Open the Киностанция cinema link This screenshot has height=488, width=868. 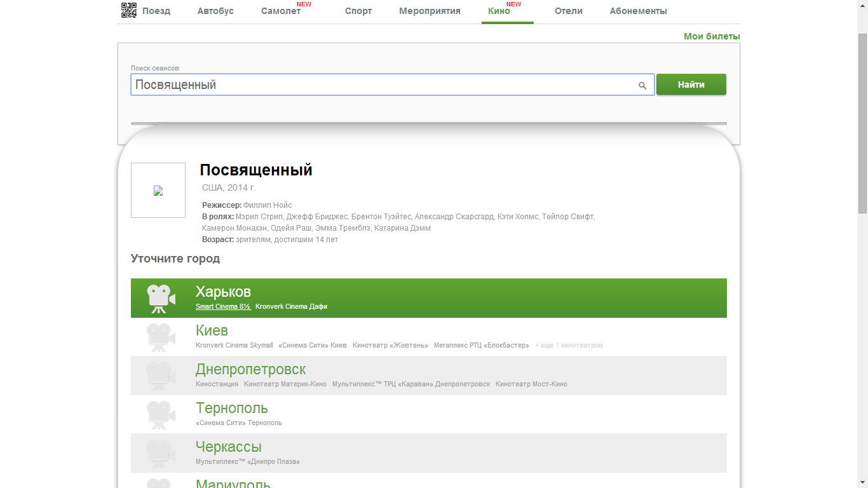[x=217, y=384]
